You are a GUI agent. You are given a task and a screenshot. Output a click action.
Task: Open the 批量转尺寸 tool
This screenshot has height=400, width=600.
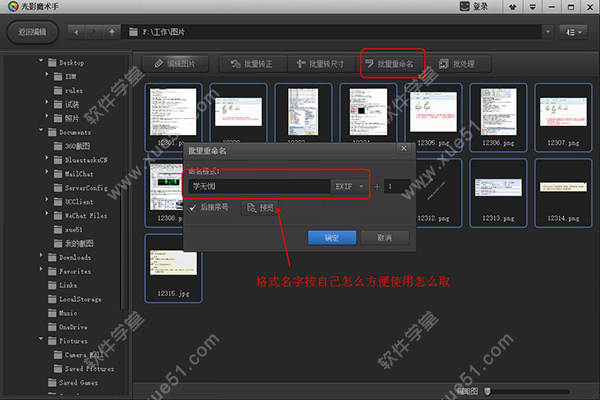click(x=321, y=64)
